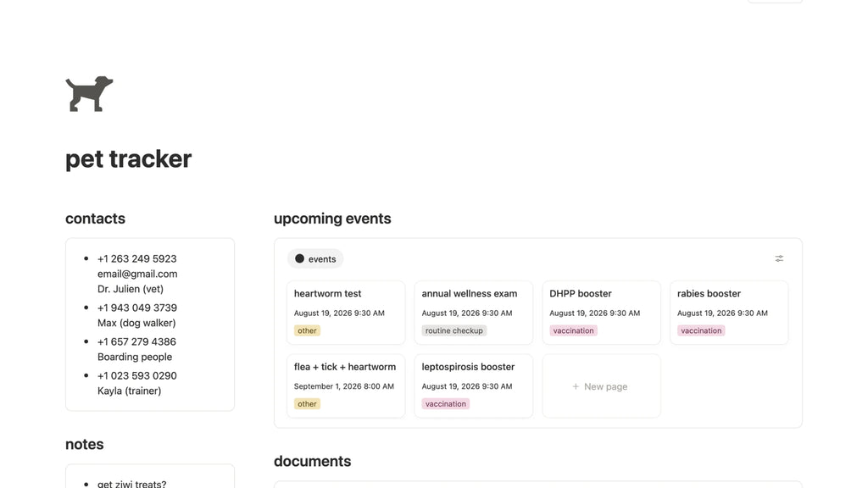This screenshot has width=868, height=488.
Task: Click the Max (dog walker) line
Action: pos(136,323)
